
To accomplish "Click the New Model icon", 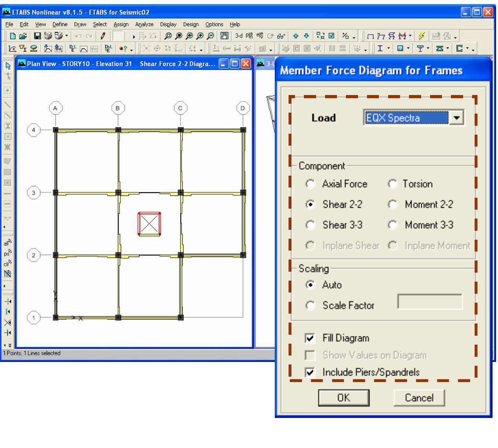I will coord(13,36).
